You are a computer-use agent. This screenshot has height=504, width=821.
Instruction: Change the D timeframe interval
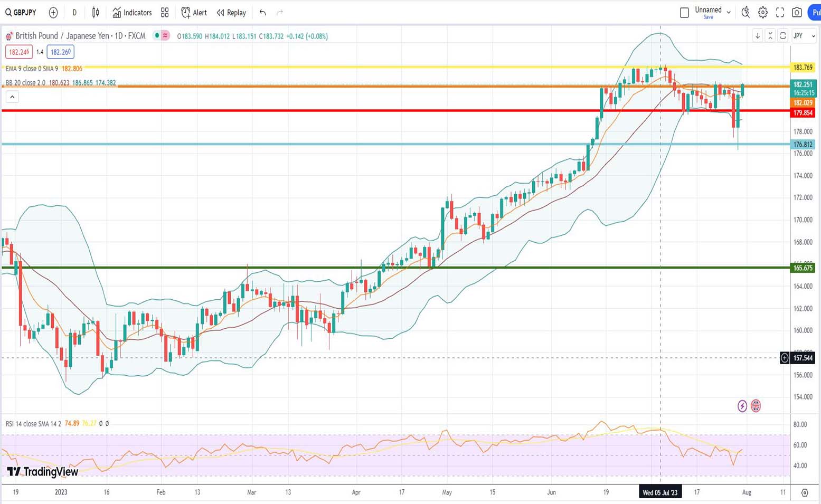coord(74,12)
